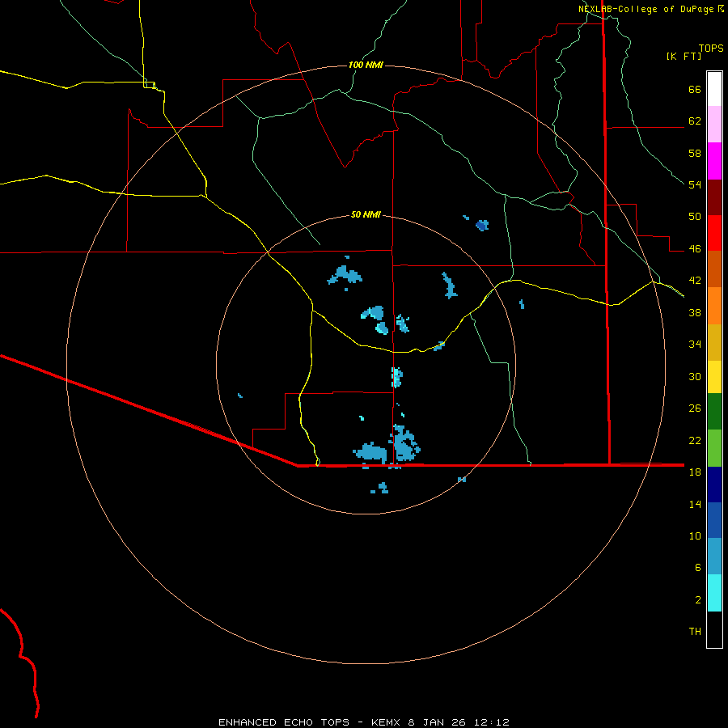Click the 22 legend value
The width and height of the screenshot is (728, 728).
[x=695, y=441]
